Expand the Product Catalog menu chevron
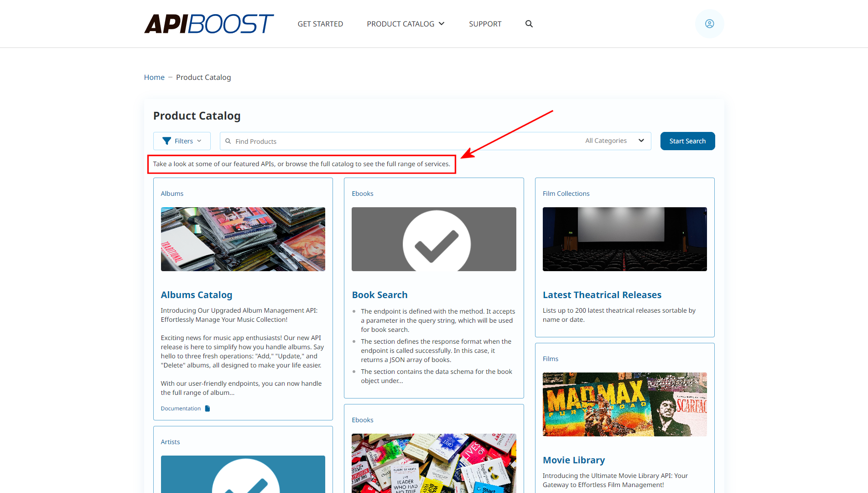868x493 pixels. pyautogui.click(x=442, y=24)
